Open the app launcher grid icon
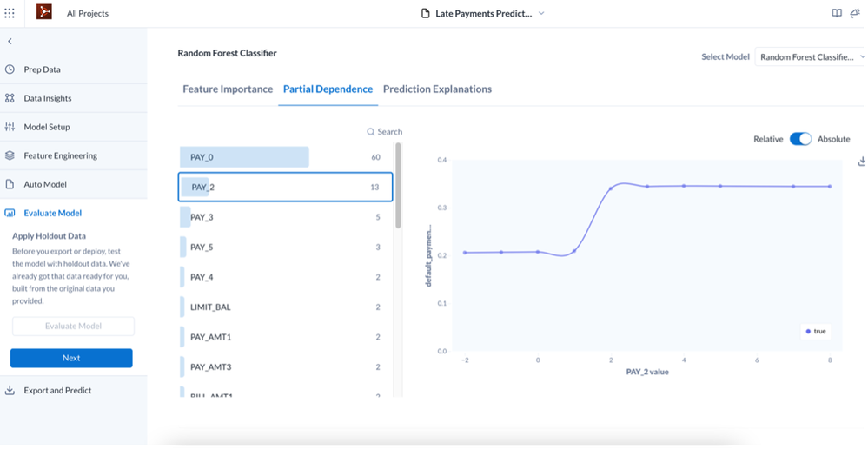Viewport: 868px width, 449px height. pos(10,13)
